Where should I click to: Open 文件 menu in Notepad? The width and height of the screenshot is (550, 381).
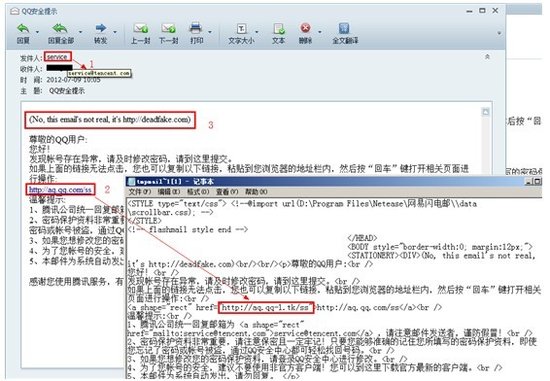click(x=140, y=192)
